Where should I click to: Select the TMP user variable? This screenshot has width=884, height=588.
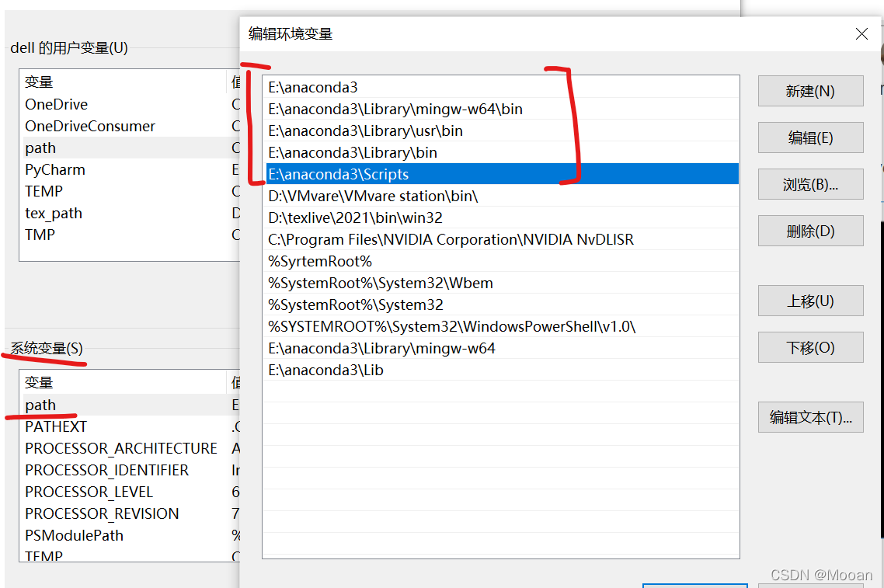point(130,235)
